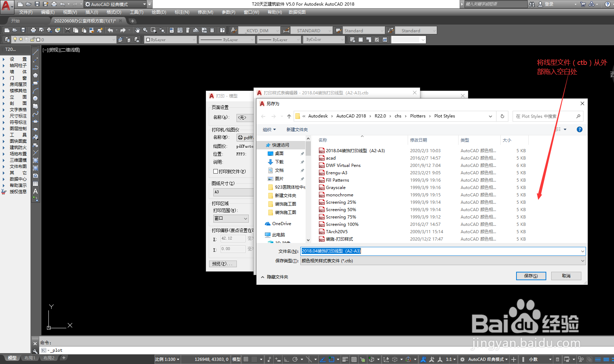Select the Table tool in draw toolbar
The height and width of the screenshot is (364, 614).
35,183
